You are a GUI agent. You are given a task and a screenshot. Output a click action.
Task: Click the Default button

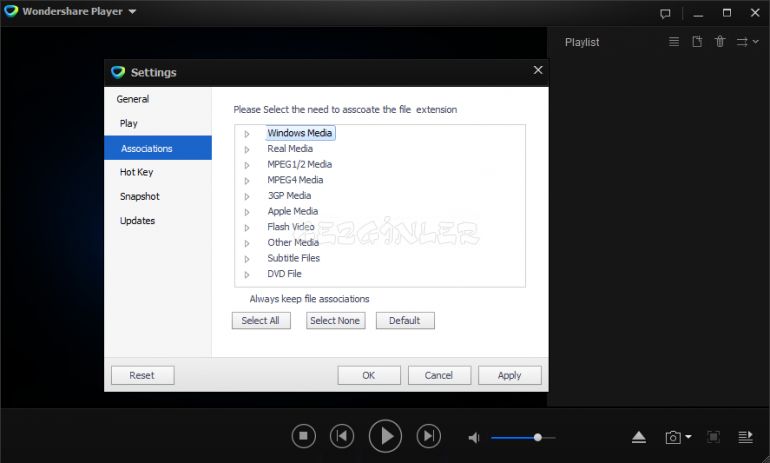point(405,321)
